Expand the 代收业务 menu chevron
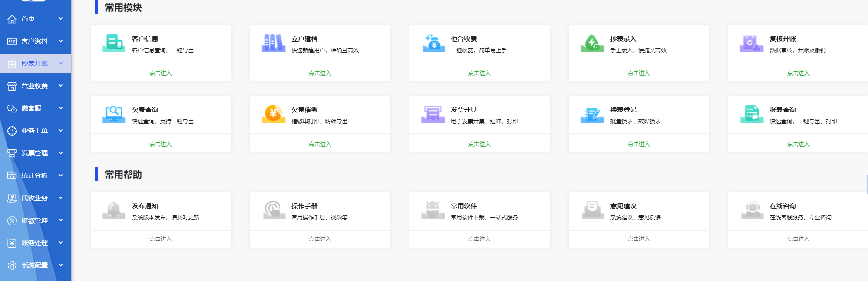 coord(61,198)
